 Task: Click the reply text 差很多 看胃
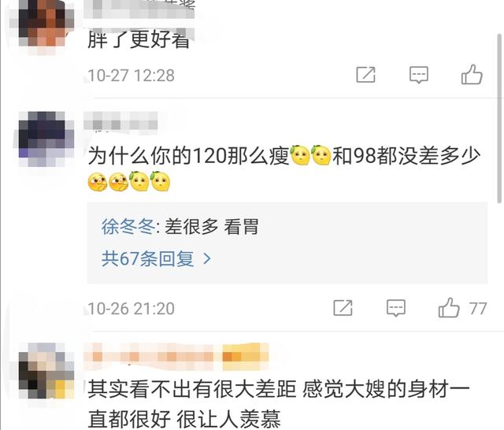tap(212, 227)
